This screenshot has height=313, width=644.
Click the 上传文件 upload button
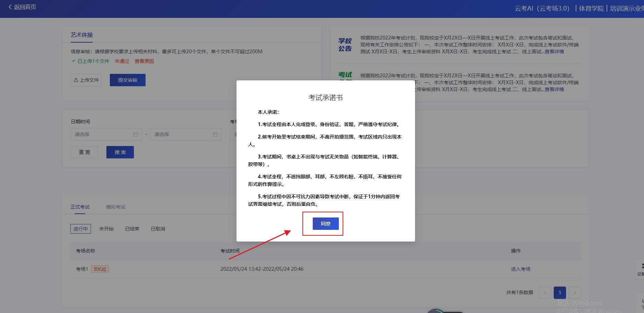86,80
